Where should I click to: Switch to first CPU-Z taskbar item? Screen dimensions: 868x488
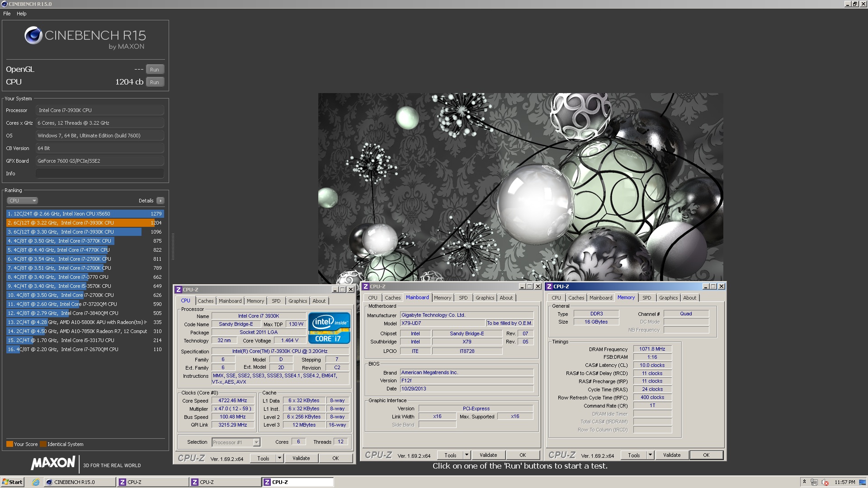pos(153,482)
